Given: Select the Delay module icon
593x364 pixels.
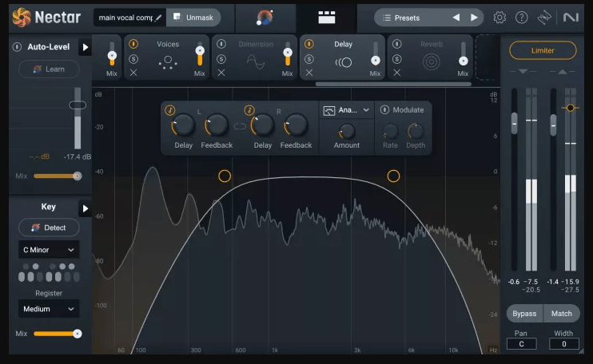Looking at the screenshot, I should tap(344, 62).
